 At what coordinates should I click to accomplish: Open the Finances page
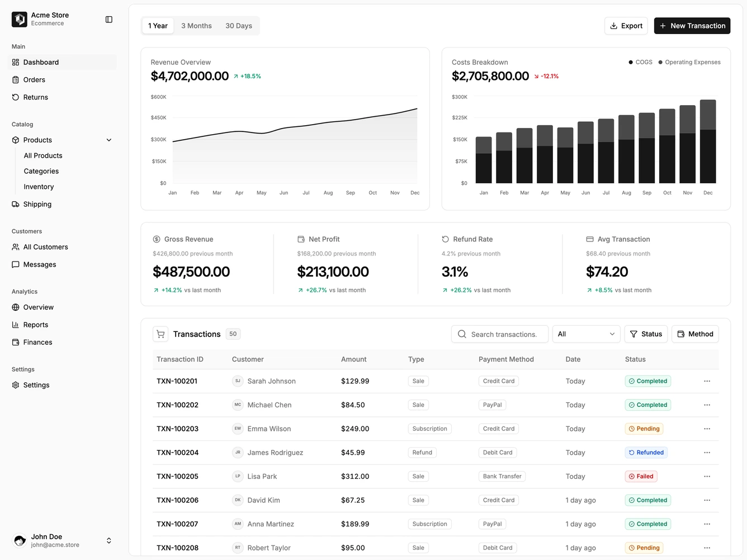(x=62, y=343)
